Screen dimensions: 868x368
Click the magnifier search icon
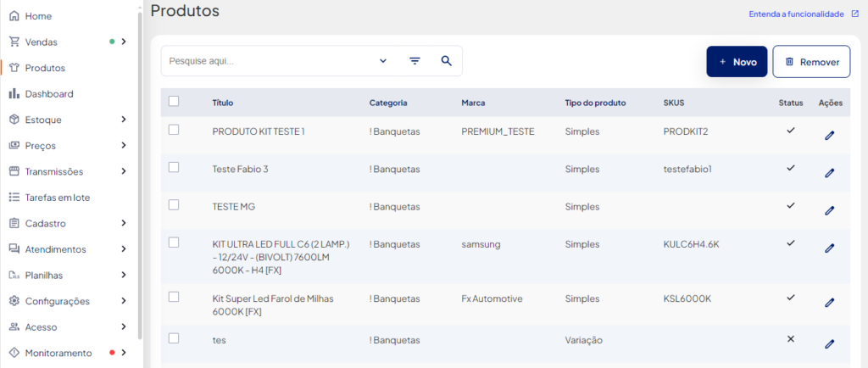pos(446,61)
